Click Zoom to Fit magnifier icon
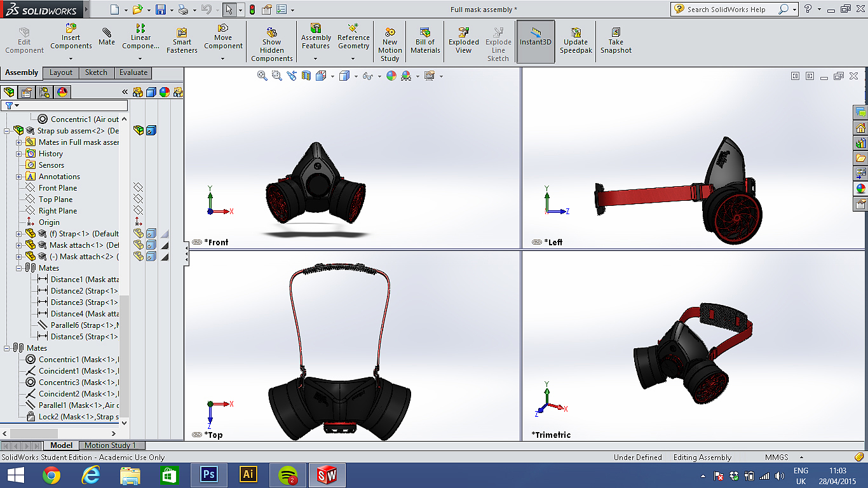The width and height of the screenshot is (868, 488). click(262, 76)
